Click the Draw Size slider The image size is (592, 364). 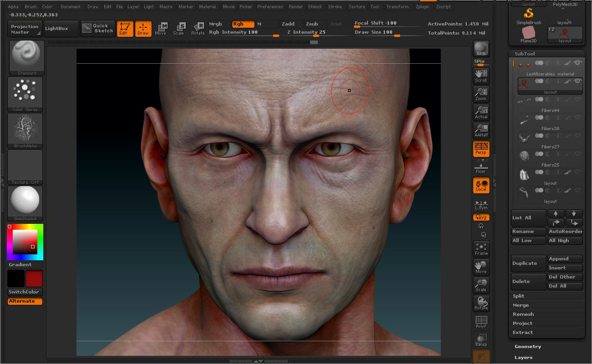[388, 33]
